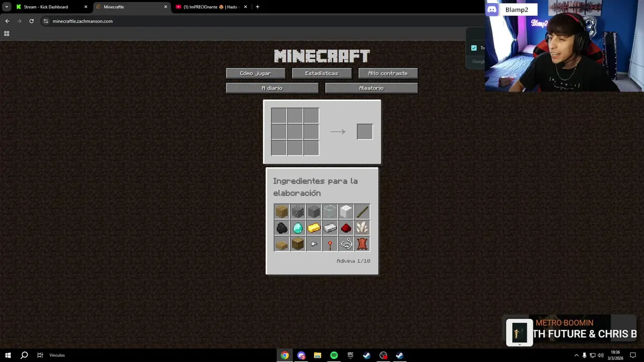Pick the oak planks block ingredient
Image resolution: width=644 pixels, height=362 pixels.
pos(282,212)
